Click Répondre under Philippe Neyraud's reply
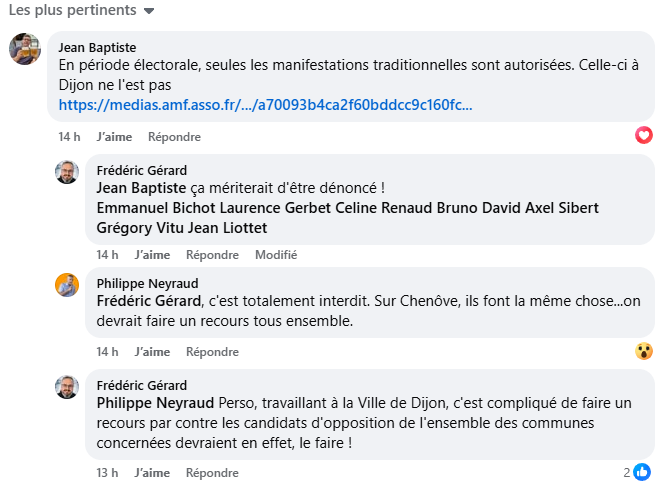 coord(212,352)
